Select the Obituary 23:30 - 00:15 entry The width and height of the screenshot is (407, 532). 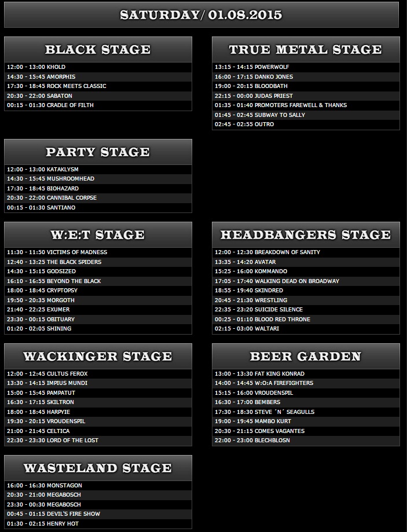pyautogui.click(x=98, y=320)
